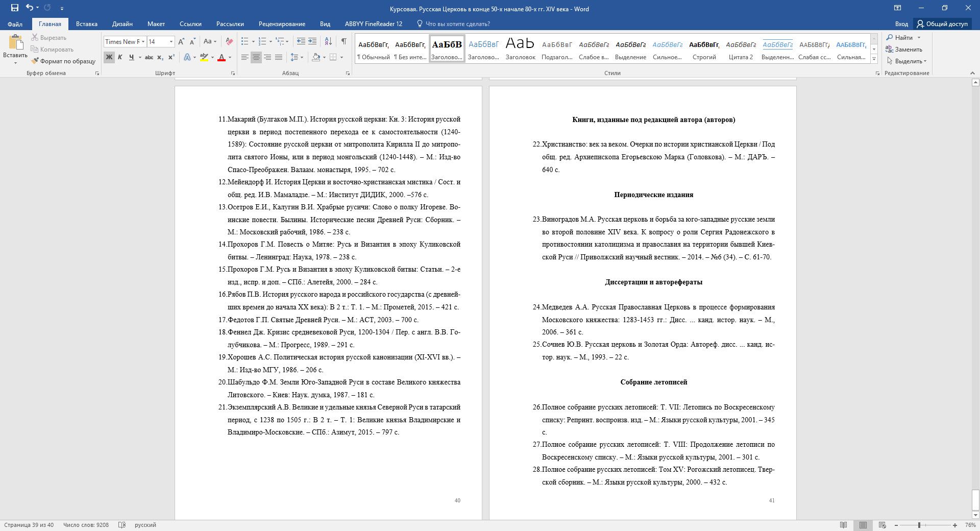The image size is (980, 531).
Task: Select Без интервала style
Action: coord(410,50)
